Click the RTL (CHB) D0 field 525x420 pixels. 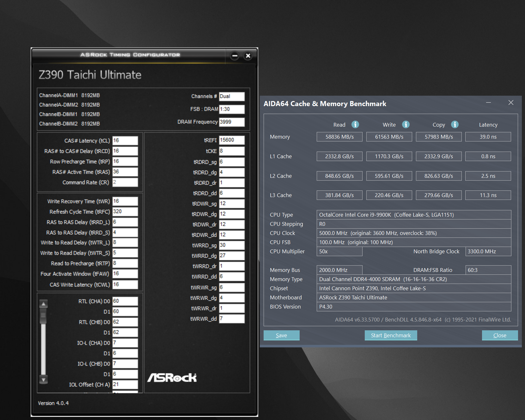point(125,322)
